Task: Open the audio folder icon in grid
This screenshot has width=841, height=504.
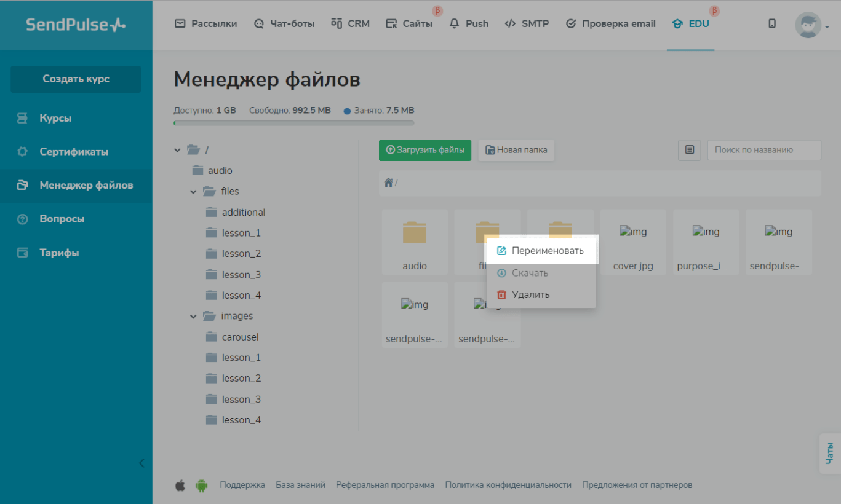Action: (x=415, y=233)
